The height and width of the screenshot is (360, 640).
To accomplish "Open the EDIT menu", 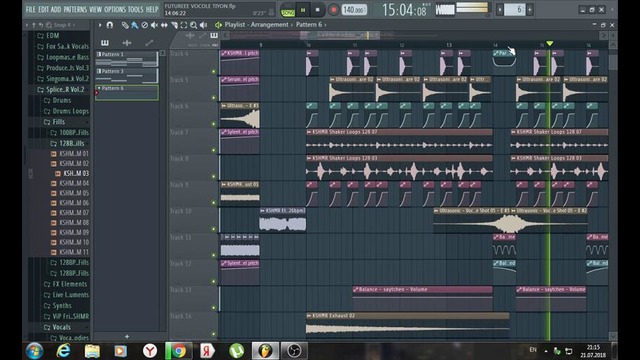I will [x=43, y=9].
